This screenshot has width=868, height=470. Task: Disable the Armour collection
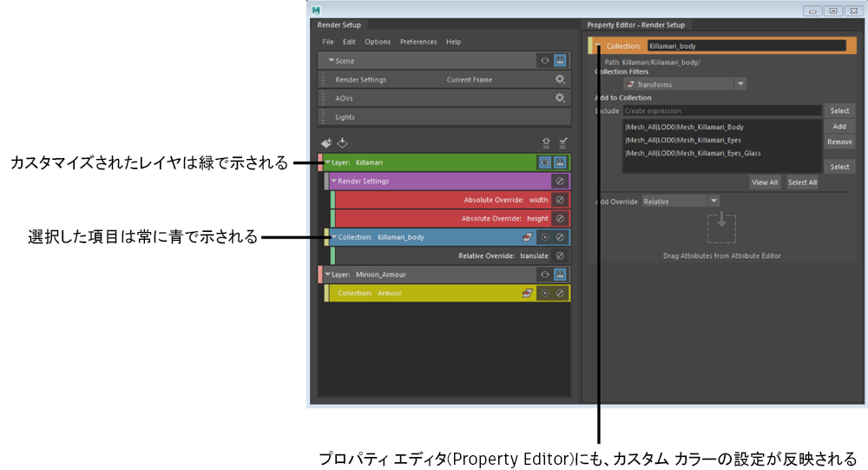pos(560,293)
